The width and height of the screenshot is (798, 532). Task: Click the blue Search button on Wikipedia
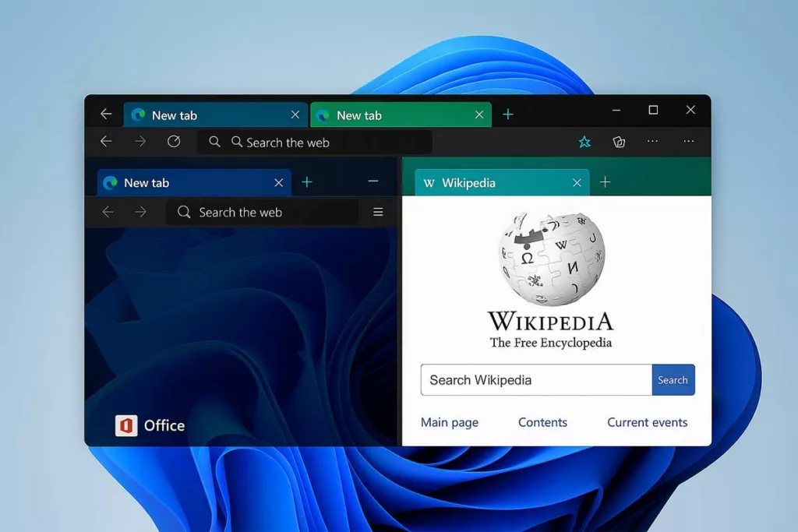click(673, 380)
